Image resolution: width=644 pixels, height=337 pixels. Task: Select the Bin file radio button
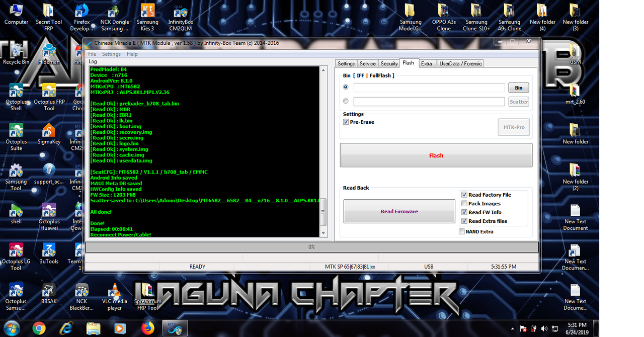click(x=346, y=87)
